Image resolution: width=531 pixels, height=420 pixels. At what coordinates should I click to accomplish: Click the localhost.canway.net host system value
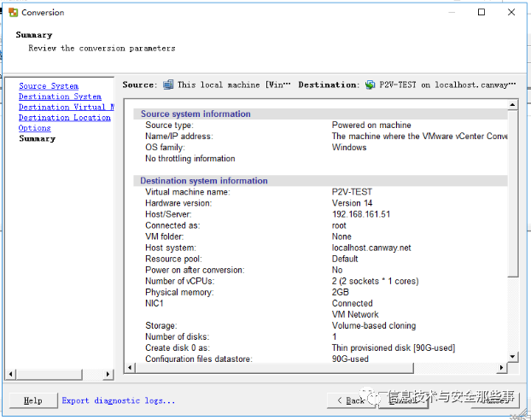[x=371, y=248]
